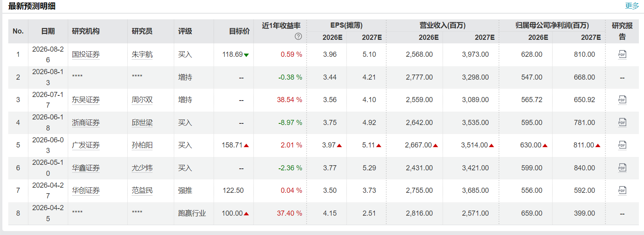
Task: Open analyst 孙柏阳 profile link
Action: pos(142,145)
